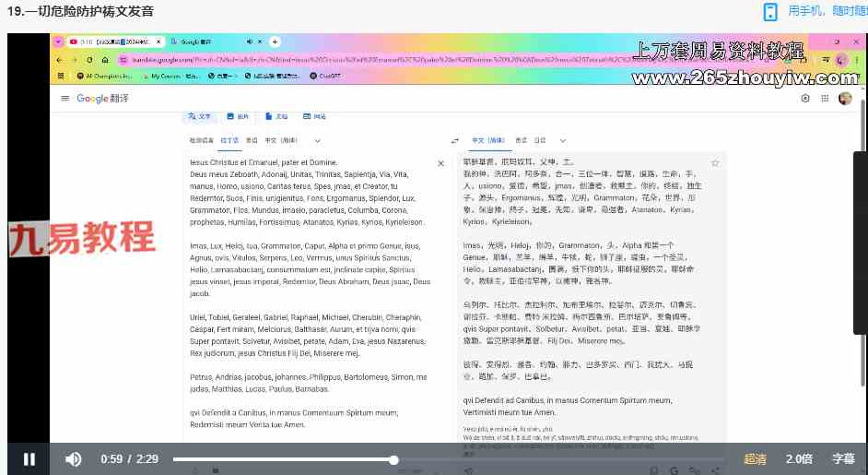Expand the source language dropdown chevron
This screenshot has width=868, height=475.
pos(318,141)
